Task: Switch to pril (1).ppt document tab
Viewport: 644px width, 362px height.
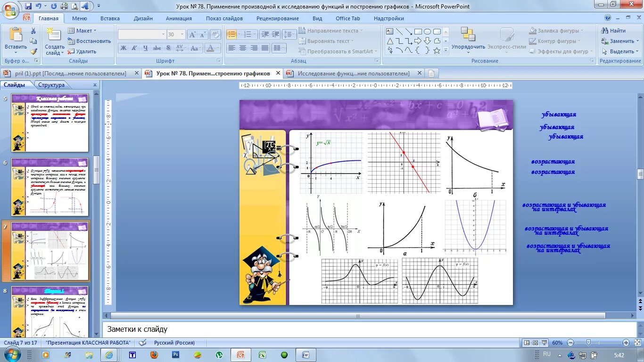Action: tap(71, 74)
